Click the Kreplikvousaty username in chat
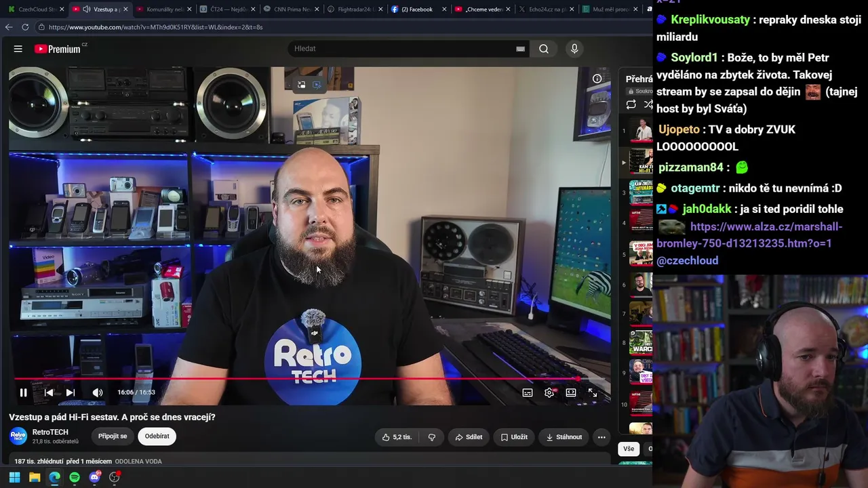 click(x=710, y=20)
